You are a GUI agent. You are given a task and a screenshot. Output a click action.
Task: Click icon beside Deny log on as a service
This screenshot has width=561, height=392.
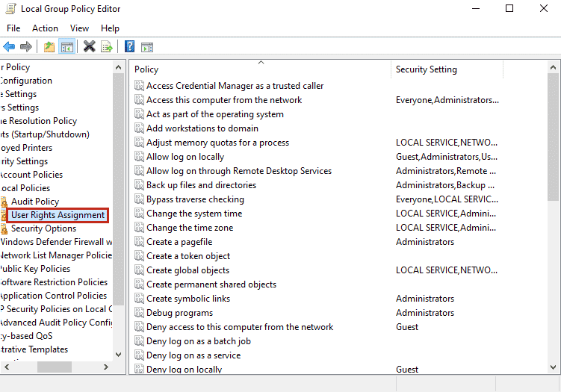pos(139,355)
